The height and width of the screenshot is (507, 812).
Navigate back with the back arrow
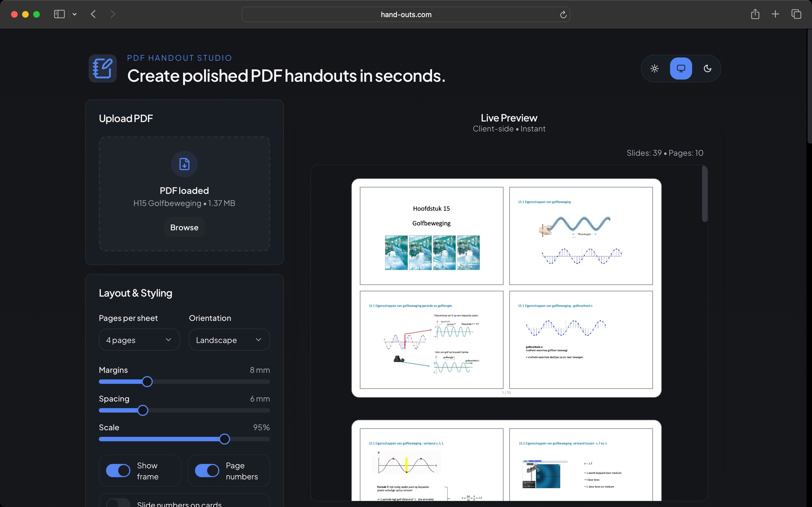click(x=93, y=14)
